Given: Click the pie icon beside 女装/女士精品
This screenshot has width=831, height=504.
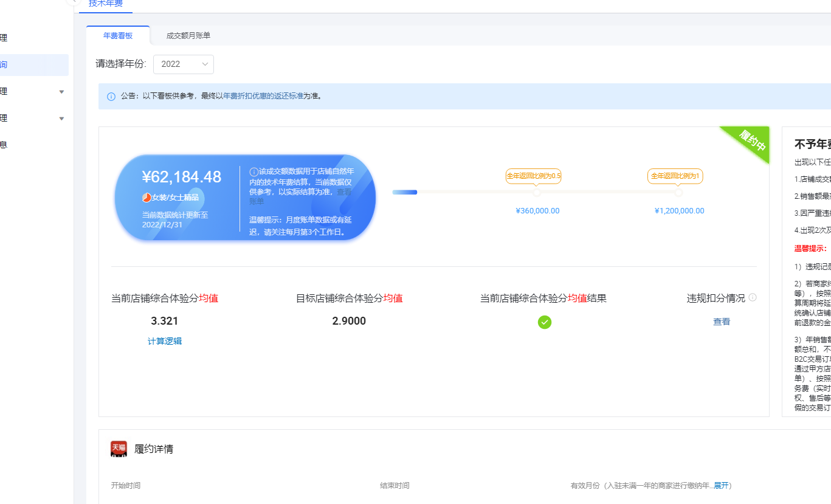Looking at the screenshot, I should (x=147, y=198).
